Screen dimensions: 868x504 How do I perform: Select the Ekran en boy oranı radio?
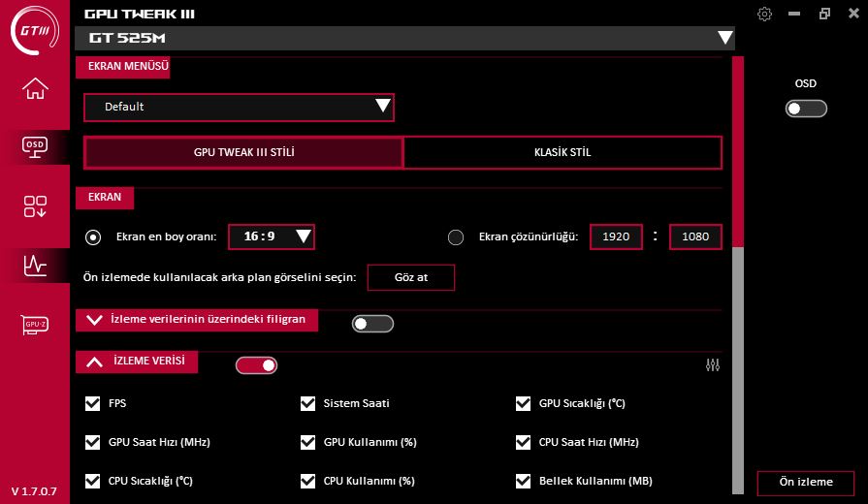[x=93, y=237]
